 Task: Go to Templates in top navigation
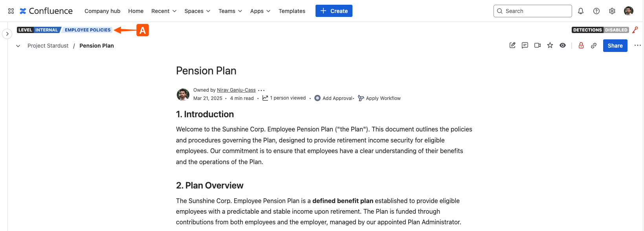[292, 11]
